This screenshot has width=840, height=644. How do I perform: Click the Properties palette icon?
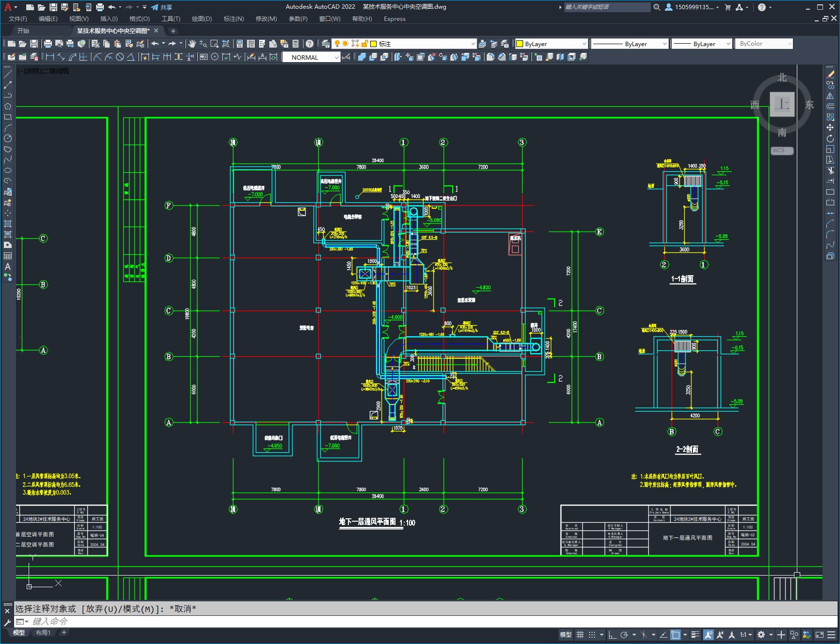(x=239, y=44)
